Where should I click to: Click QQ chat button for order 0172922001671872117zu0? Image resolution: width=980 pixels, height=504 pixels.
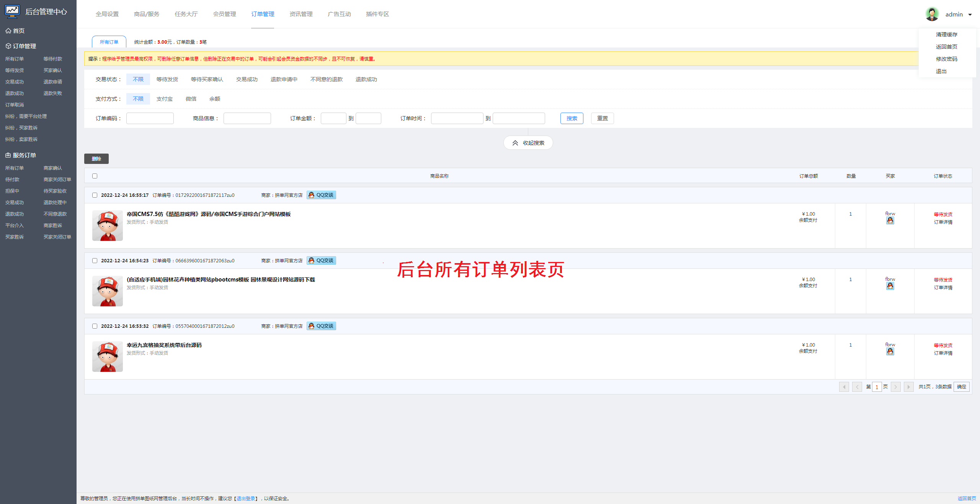pos(321,195)
